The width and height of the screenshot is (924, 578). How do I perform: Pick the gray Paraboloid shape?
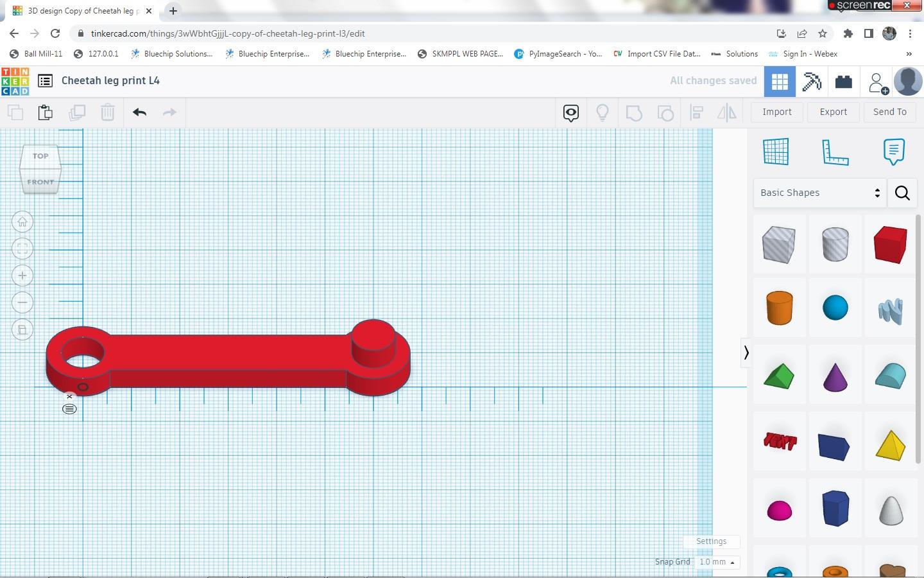click(891, 511)
